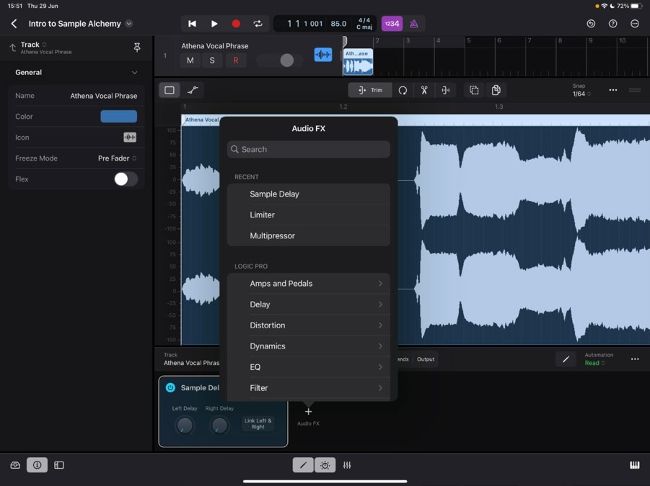This screenshot has width=650, height=486.
Task: Mute the Athena Vocal Phrase track
Action: click(x=190, y=60)
